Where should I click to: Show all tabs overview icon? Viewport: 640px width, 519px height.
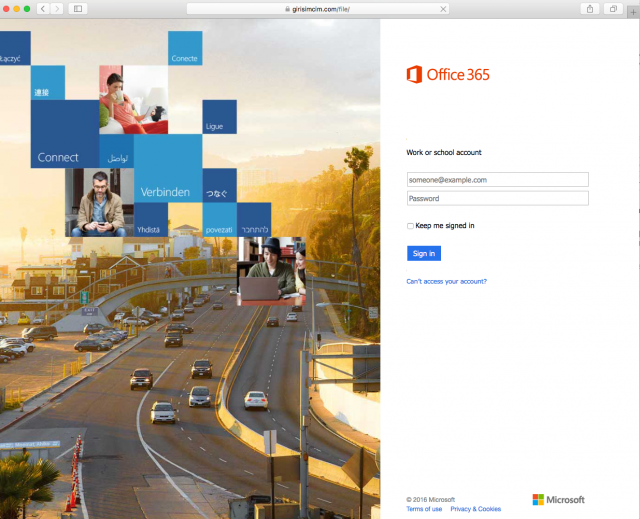(x=613, y=9)
